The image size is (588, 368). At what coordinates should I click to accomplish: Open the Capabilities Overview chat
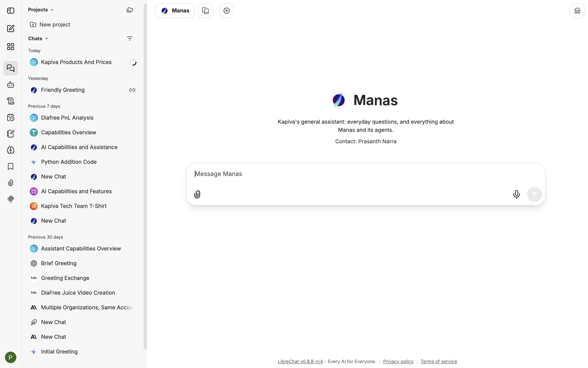(x=83, y=132)
